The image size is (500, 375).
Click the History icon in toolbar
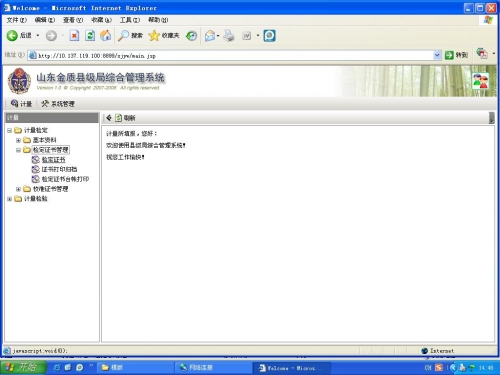point(191,35)
